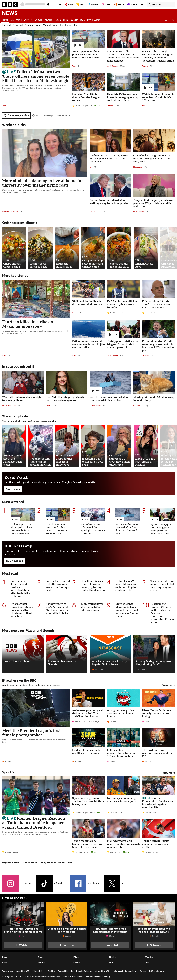Click the Report an issue link
Image resolution: width=177 pixels, height=980 pixels.
coord(11,863)
